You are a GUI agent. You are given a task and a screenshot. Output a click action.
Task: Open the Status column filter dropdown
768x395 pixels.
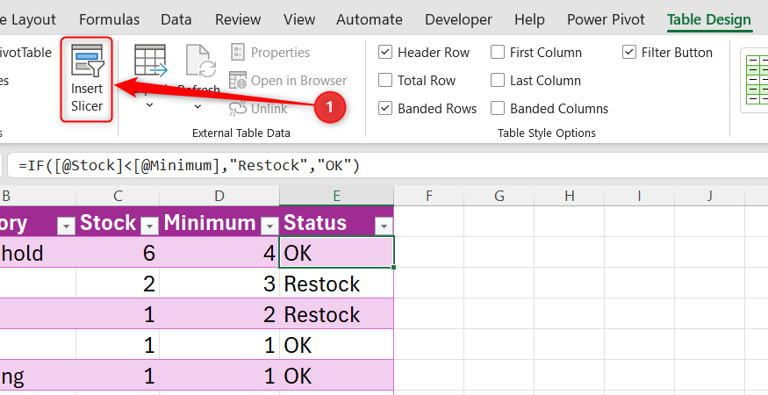point(384,226)
